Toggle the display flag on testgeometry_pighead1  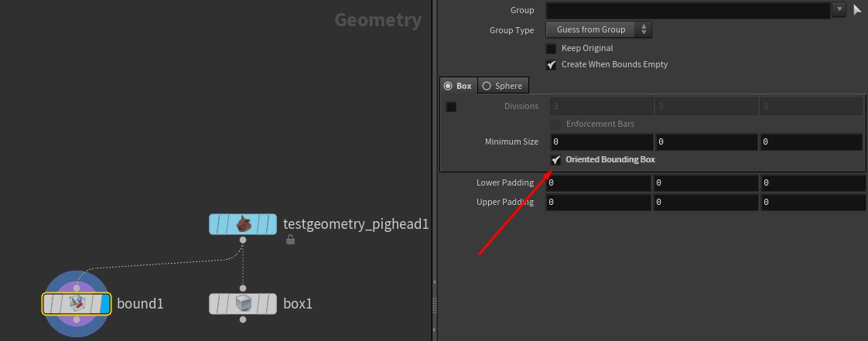pos(272,224)
